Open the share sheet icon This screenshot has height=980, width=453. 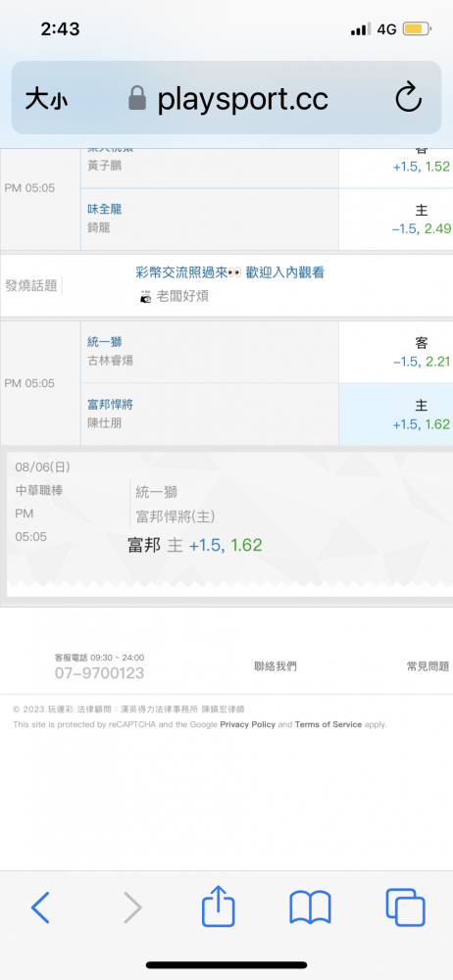click(219, 906)
